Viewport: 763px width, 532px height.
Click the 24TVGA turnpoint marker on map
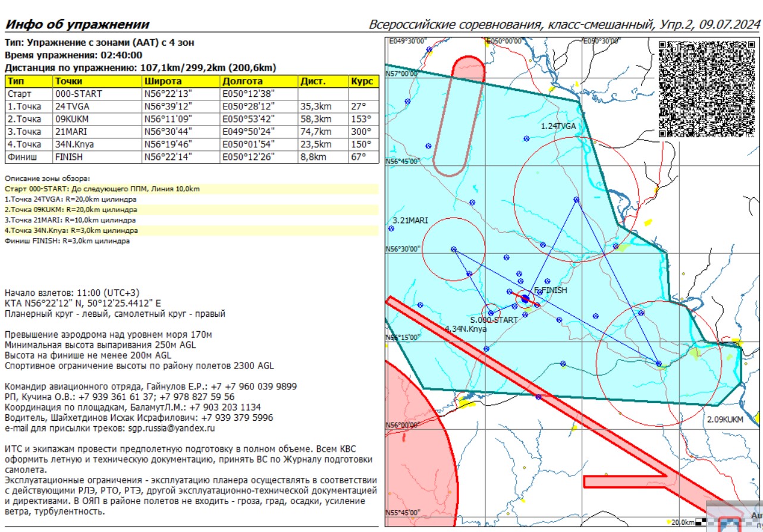click(x=576, y=200)
